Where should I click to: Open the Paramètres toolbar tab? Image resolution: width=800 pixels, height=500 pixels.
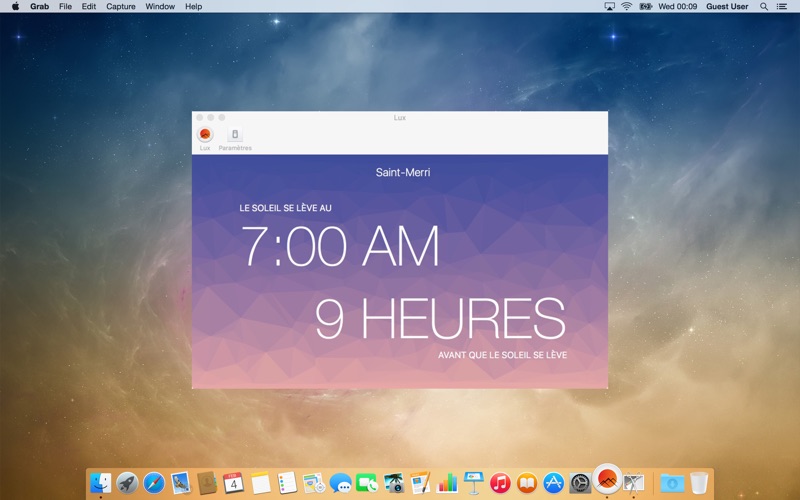click(x=235, y=139)
